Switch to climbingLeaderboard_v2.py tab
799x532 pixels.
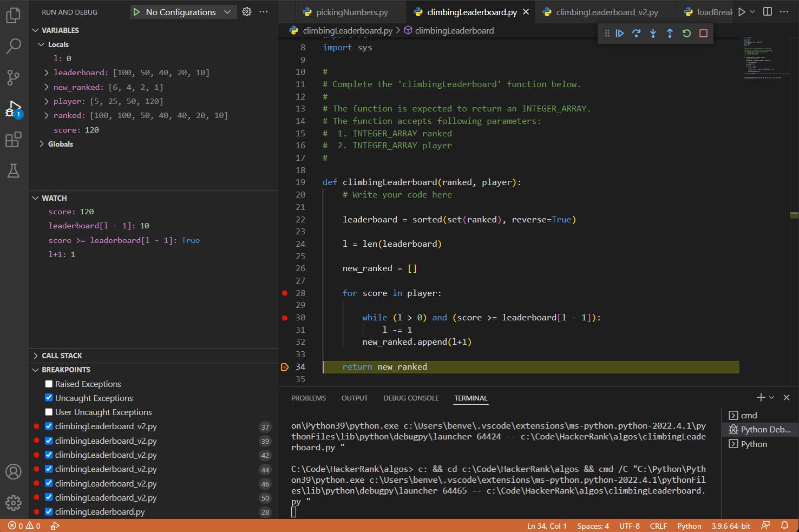[x=606, y=12]
